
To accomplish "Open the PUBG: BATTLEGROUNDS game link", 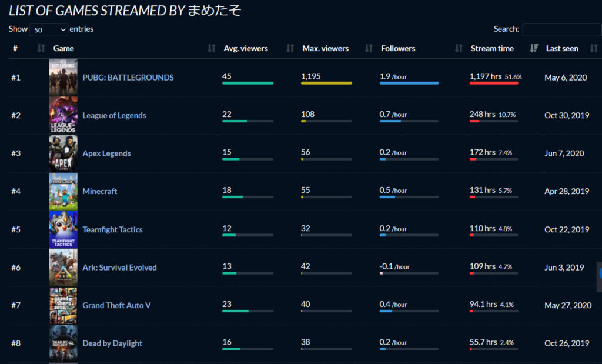I will (128, 78).
